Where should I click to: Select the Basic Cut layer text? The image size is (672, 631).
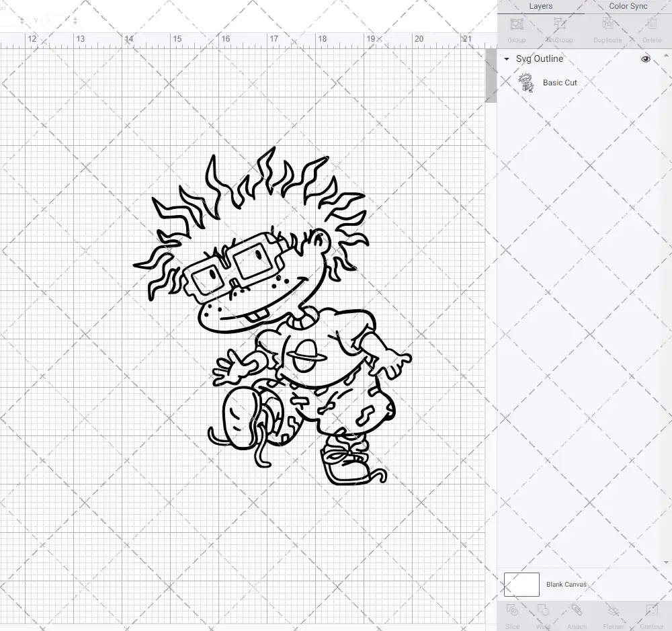coord(560,83)
